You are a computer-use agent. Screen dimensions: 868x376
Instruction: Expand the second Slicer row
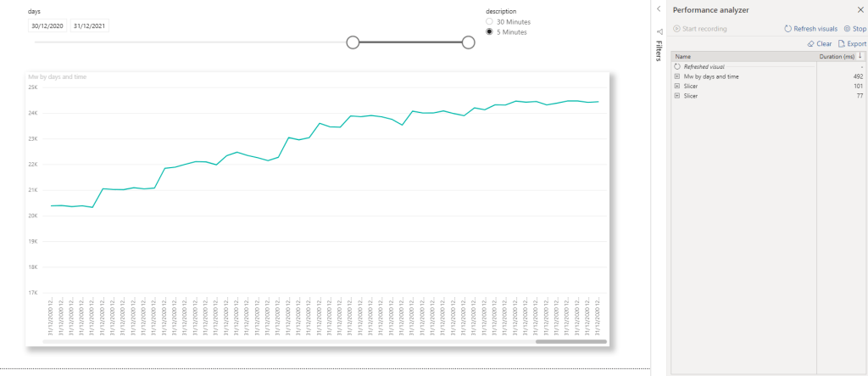click(x=677, y=95)
